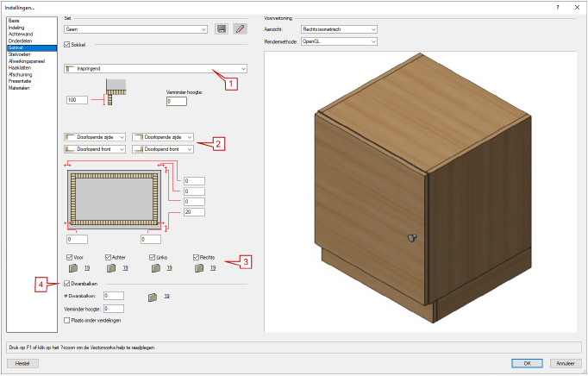Select Afwerkingspaneel in the category list
This screenshot has height=376, width=588.
(32, 61)
